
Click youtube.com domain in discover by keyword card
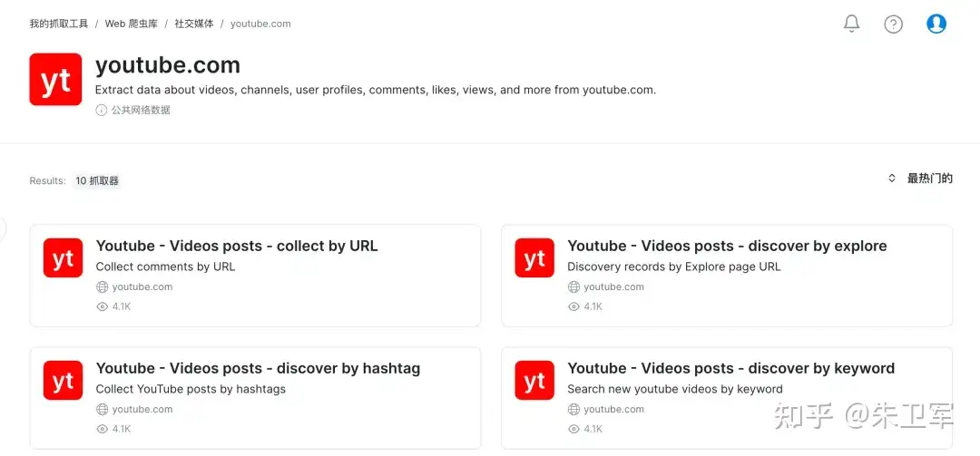coord(613,409)
